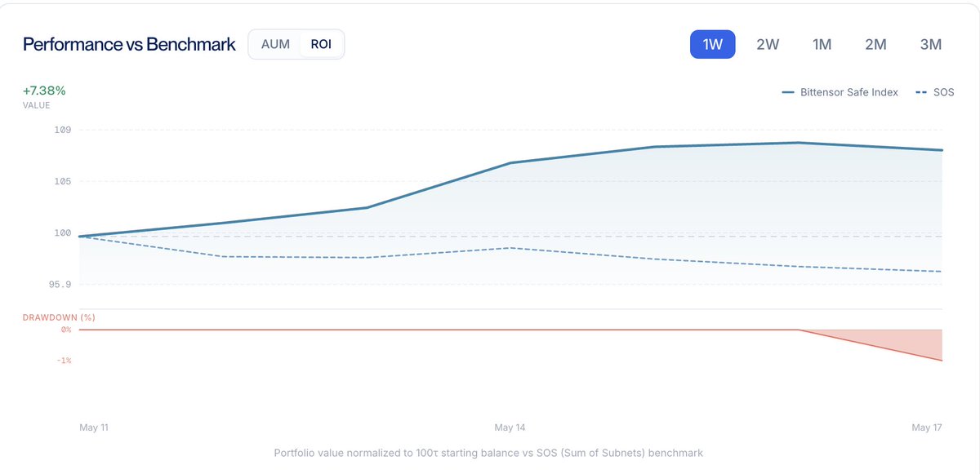
Task: Click the Performance vs Benchmark title
Action: 129,44
